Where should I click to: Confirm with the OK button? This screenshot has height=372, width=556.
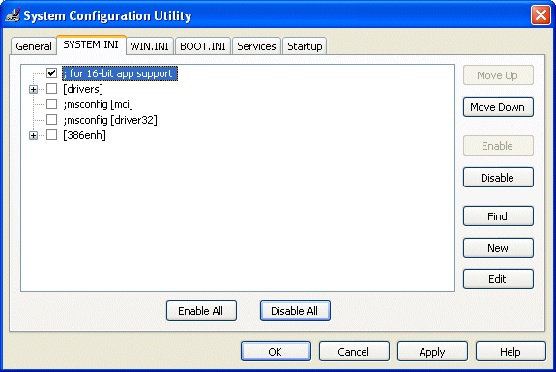[276, 351]
